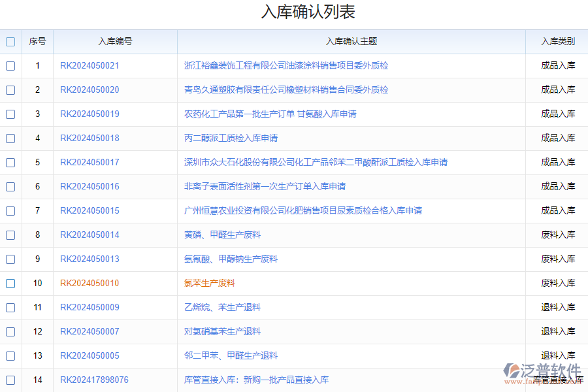View details of RK2024050013
Screen dimensions: 588x392
pos(90,259)
